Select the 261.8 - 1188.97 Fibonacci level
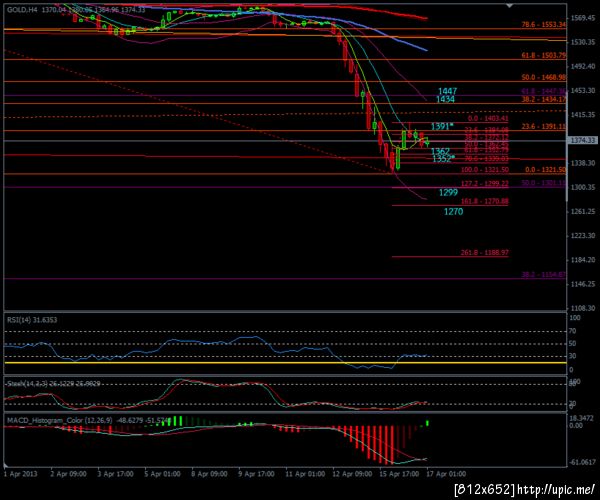This screenshot has height=500, width=600. 484,252
